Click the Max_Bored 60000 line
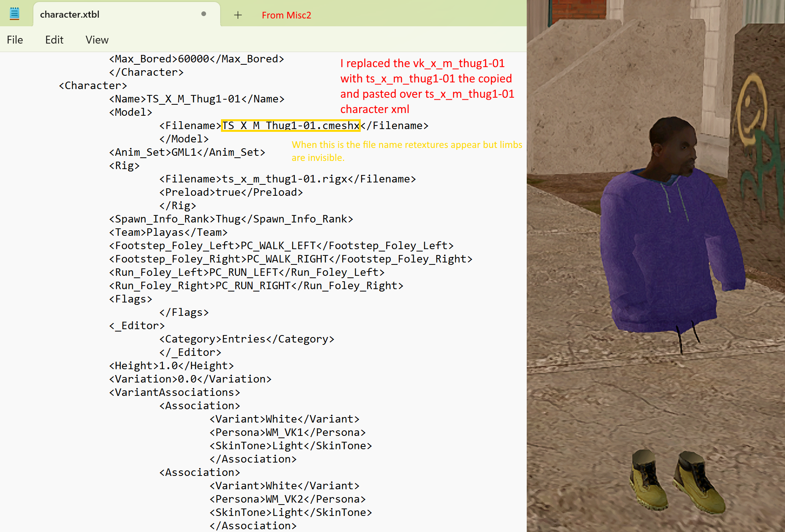785x532 pixels. click(x=196, y=59)
